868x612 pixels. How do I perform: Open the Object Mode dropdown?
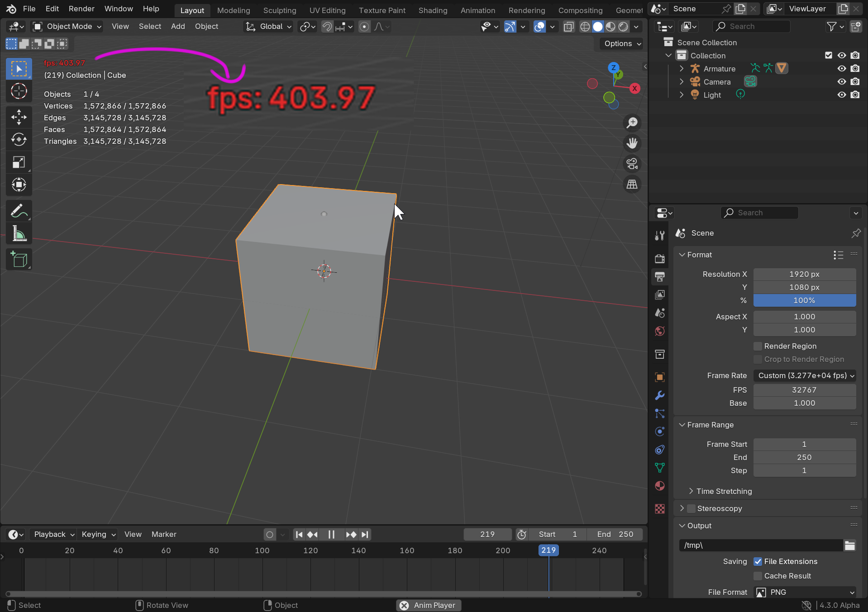pyautogui.click(x=67, y=27)
